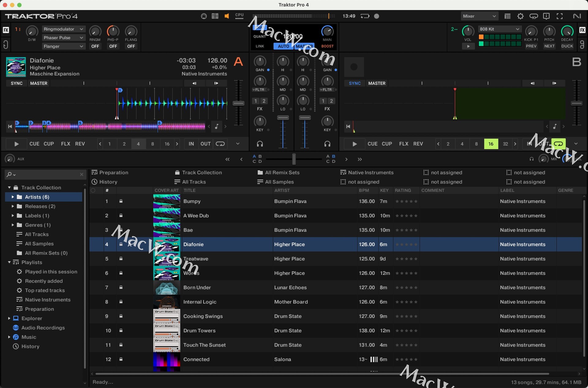This screenshot has width=588, height=388.
Task: Click Deck A tempo fader handle
Action: pyautogui.click(x=238, y=103)
